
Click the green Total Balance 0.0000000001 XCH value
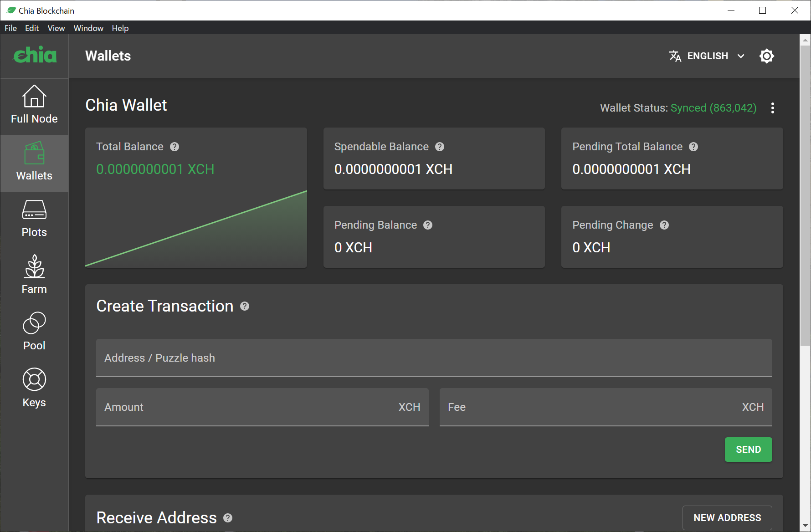155,169
